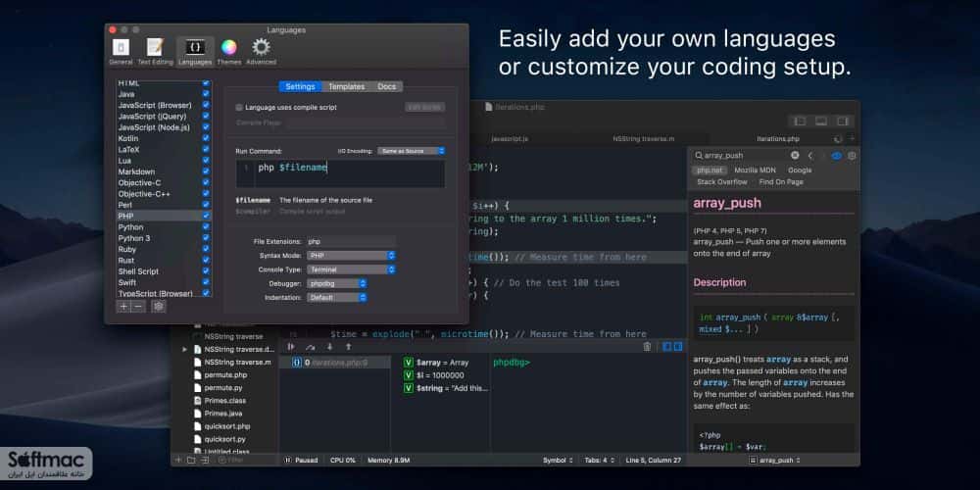Uncheck the LaTeX language checkbox
This screenshot has width=980, height=490.
(206, 149)
